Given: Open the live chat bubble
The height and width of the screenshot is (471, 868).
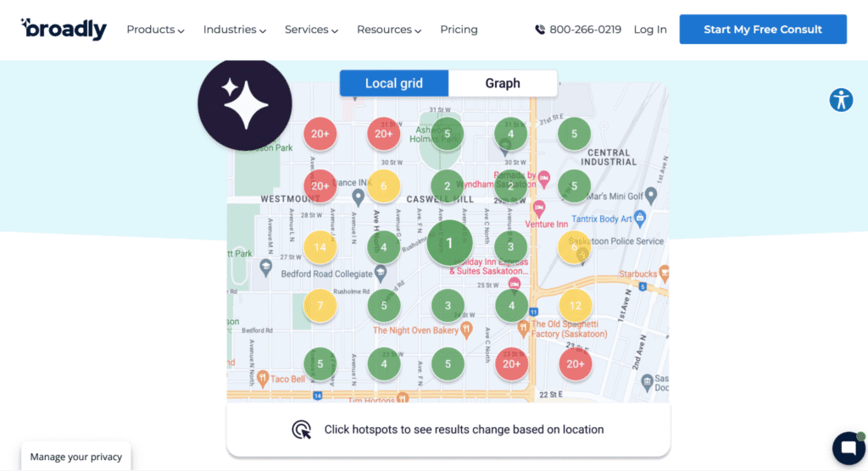Looking at the screenshot, I should (849, 447).
